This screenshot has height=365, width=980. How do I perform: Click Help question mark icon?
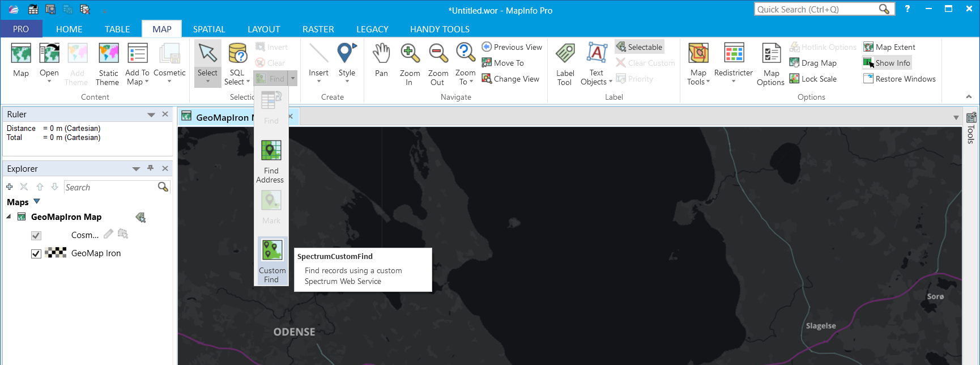pos(907,9)
